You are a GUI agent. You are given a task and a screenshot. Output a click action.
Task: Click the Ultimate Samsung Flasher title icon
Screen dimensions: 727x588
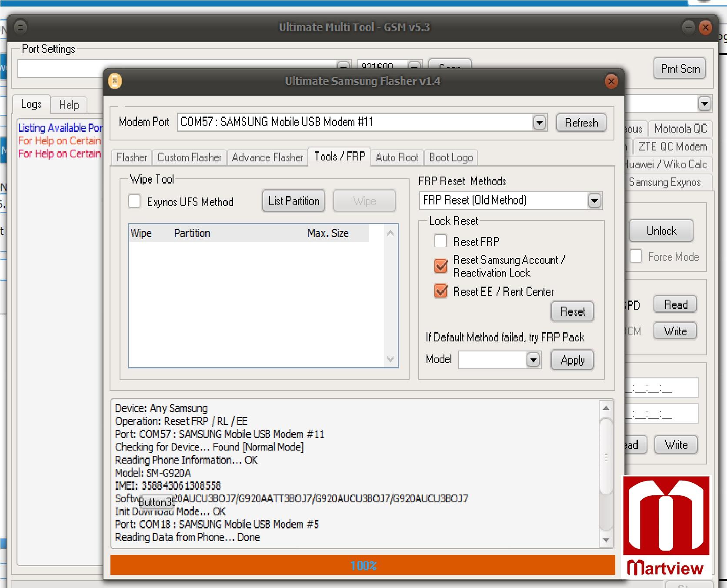click(x=115, y=81)
